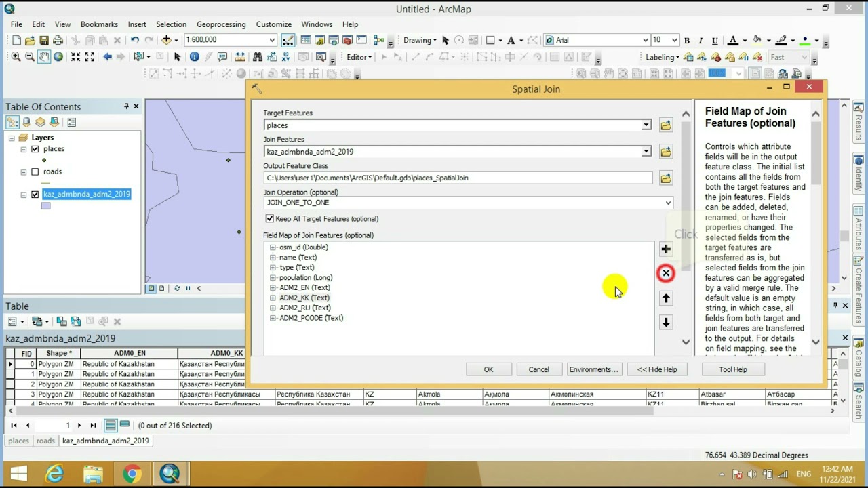Image resolution: width=868 pixels, height=488 pixels.
Task: Uncheck Keep All Target Features
Action: pos(270,219)
